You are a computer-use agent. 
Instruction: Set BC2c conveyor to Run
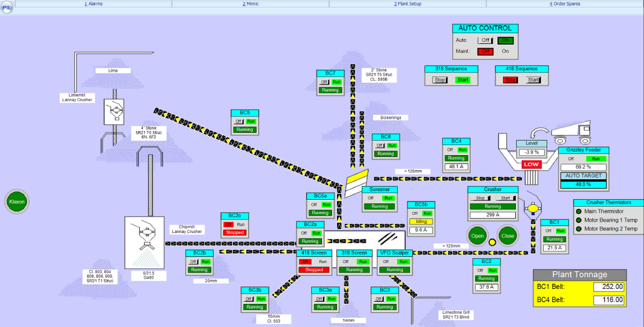coord(241,224)
